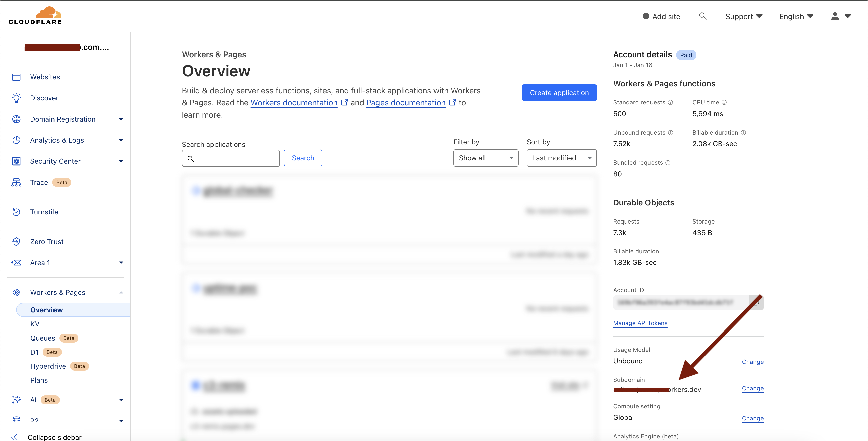868x441 pixels.
Task: Click external link icon after Pages documentation
Action: (452, 102)
